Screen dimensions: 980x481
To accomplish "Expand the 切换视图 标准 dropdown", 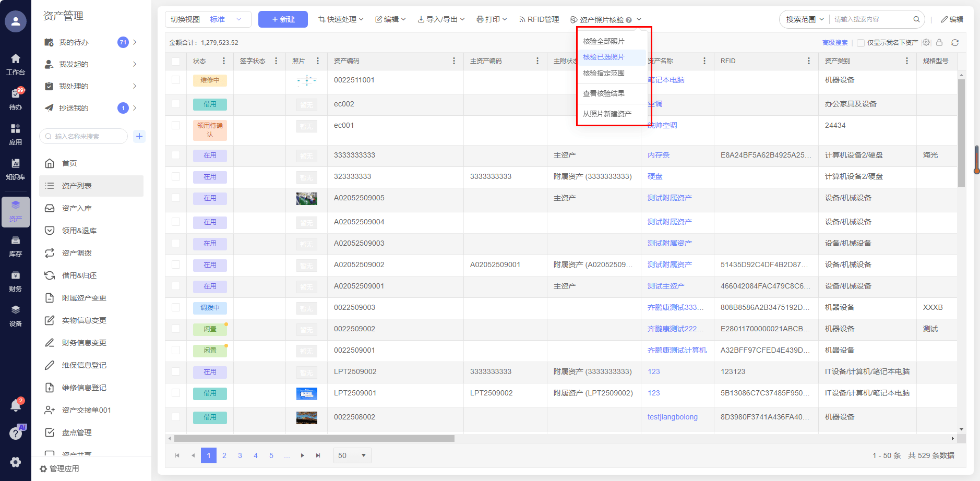I will pyautogui.click(x=208, y=19).
